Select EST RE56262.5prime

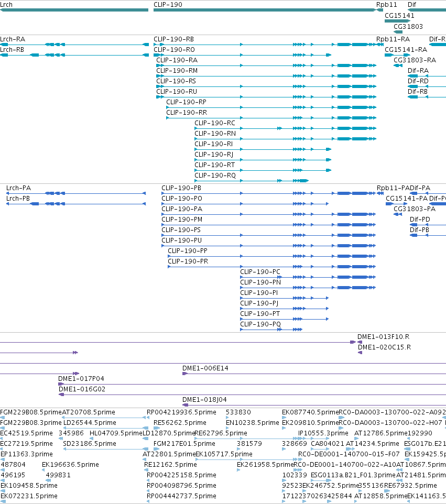(x=180, y=423)
